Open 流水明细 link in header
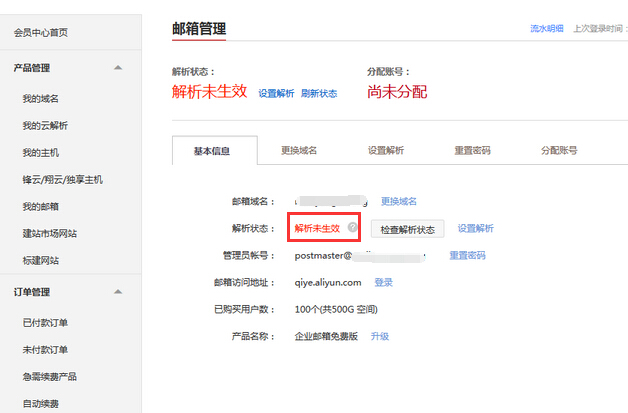628x413 pixels. coord(546,29)
